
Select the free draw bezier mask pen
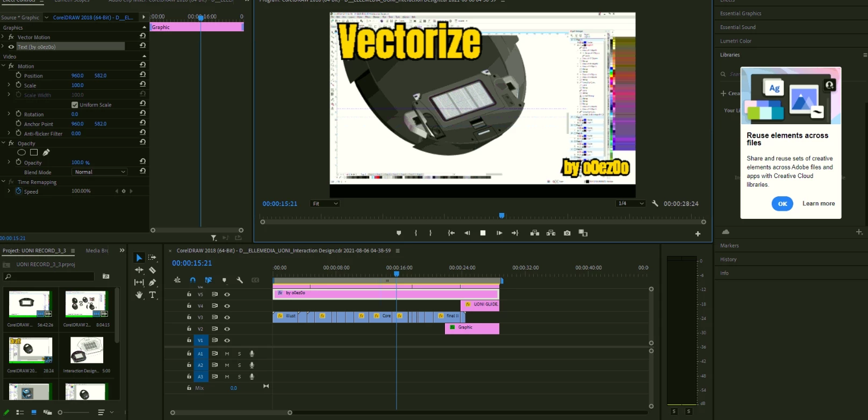[x=46, y=153]
